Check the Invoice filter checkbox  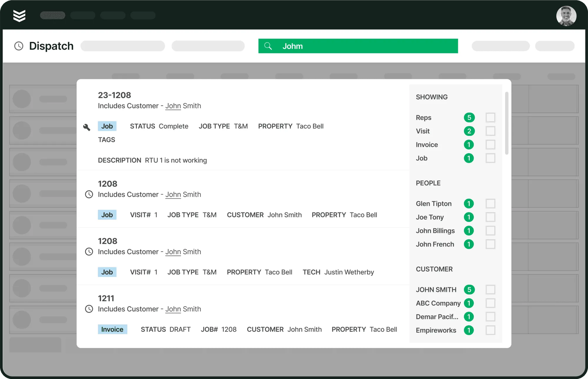click(x=490, y=144)
